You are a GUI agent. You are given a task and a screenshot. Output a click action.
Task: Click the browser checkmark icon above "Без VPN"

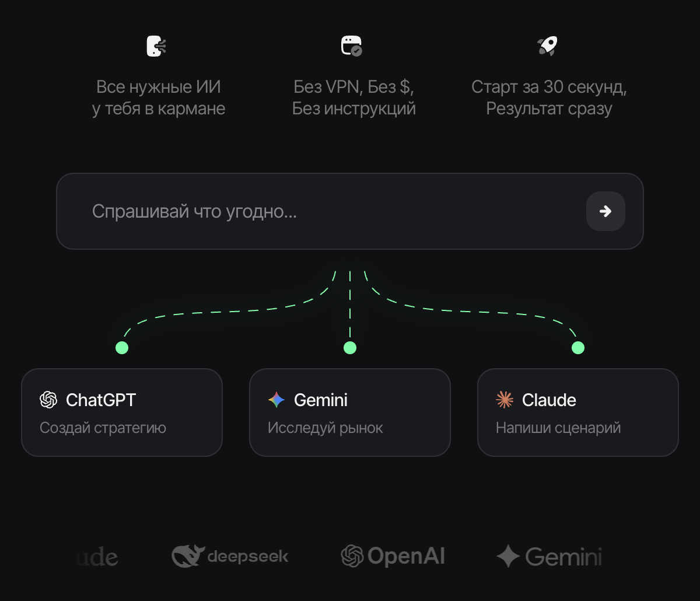point(351,46)
